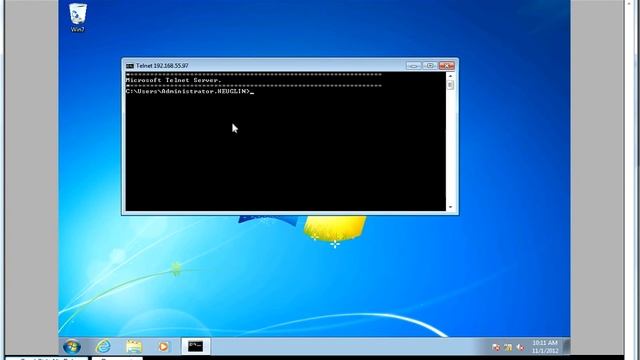Click the Microsoft Telnet Server text line
Viewport: 640px width, 360px height.
tap(173, 80)
